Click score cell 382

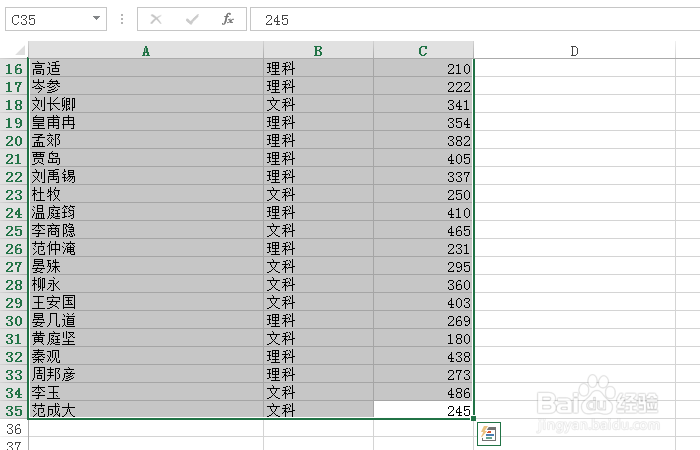point(423,140)
